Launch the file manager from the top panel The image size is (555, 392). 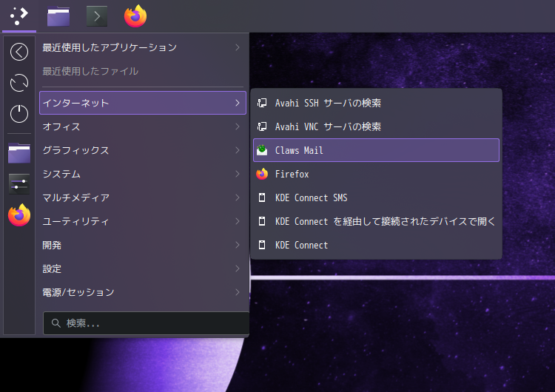click(x=58, y=16)
